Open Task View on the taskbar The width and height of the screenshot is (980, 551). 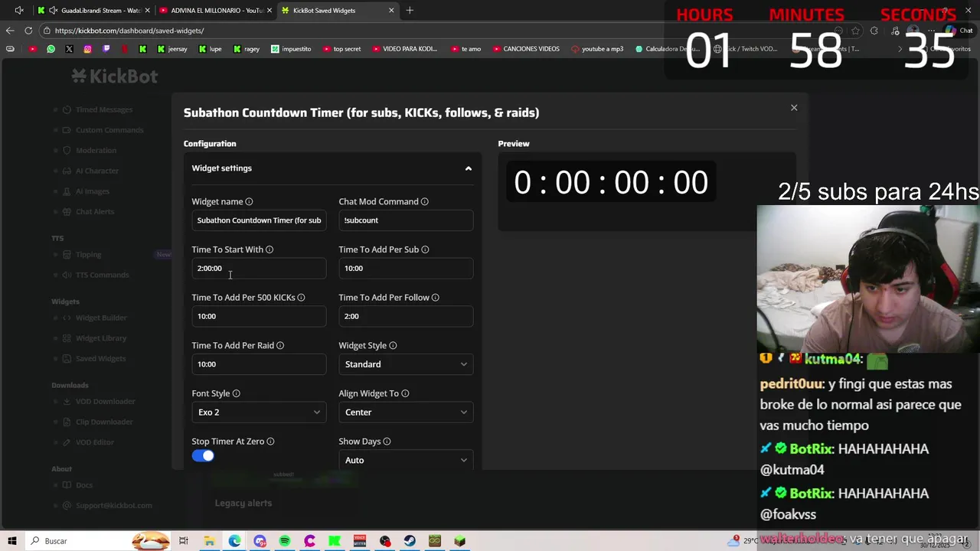[x=184, y=541]
